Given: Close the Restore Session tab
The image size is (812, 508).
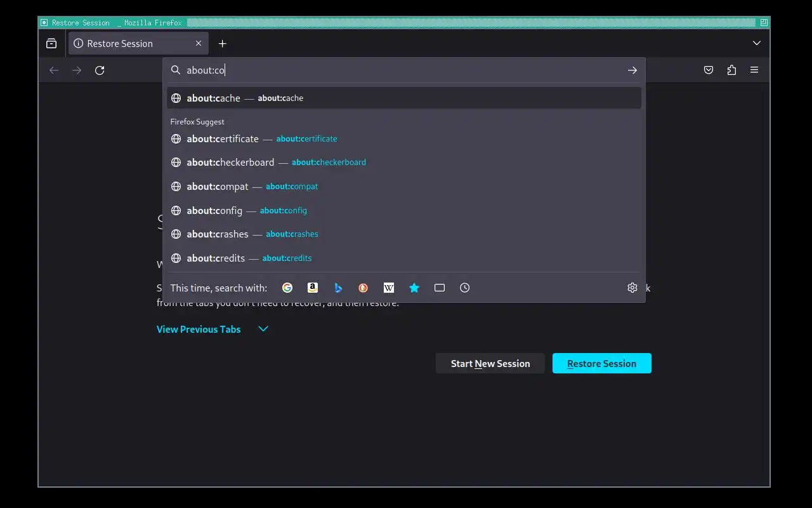Looking at the screenshot, I should [199, 43].
